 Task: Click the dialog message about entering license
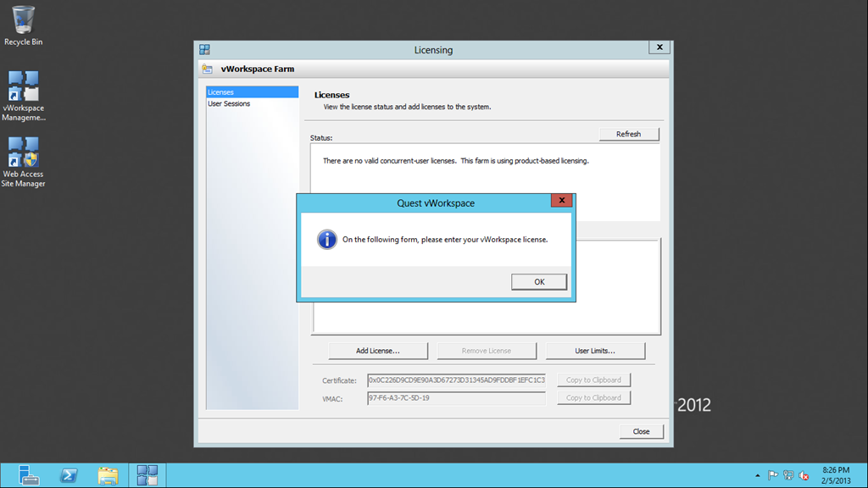(444, 240)
